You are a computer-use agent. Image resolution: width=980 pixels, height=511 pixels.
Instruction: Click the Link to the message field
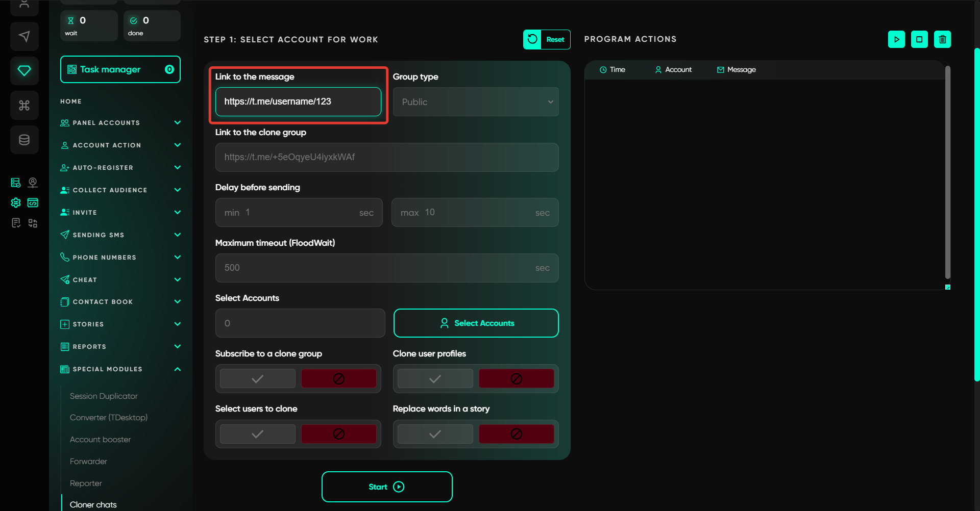[298, 101]
